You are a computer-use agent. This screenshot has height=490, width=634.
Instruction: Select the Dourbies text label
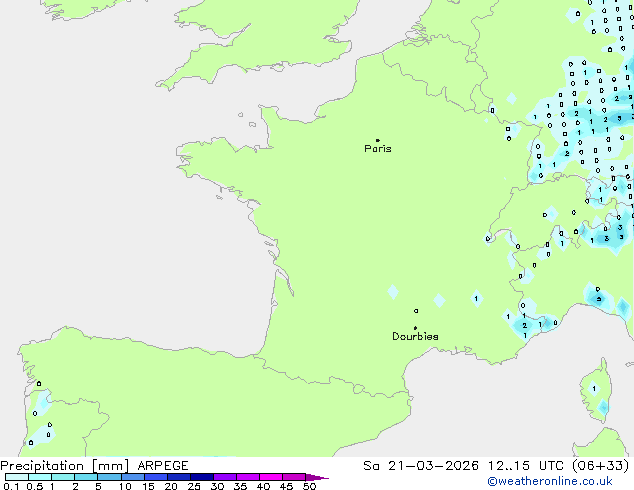click(x=415, y=337)
